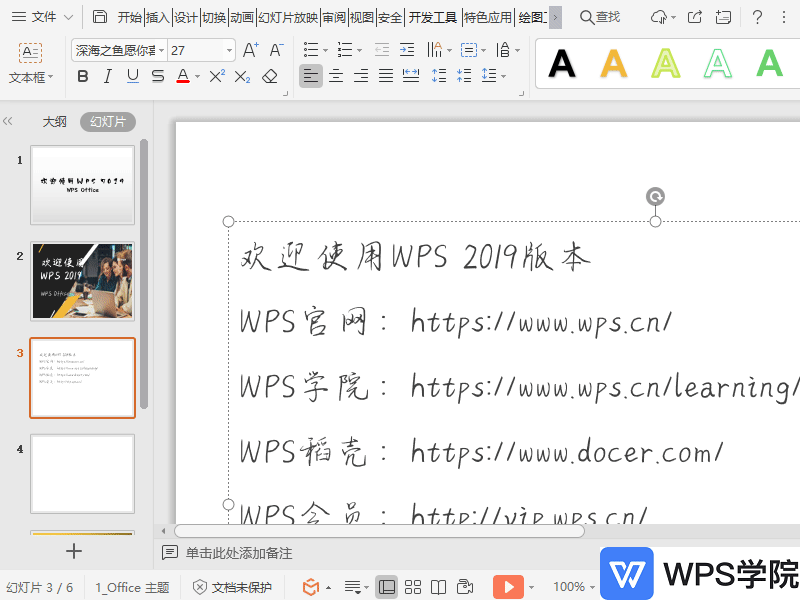This screenshot has height=600, width=800.
Task: Toggle Italic text style
Action: tap(108, 76)
